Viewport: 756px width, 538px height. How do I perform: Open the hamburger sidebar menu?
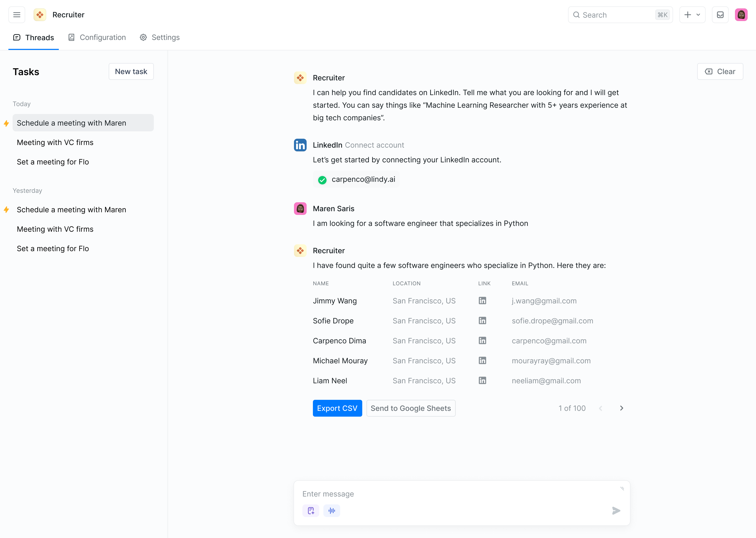click(17, 15)
